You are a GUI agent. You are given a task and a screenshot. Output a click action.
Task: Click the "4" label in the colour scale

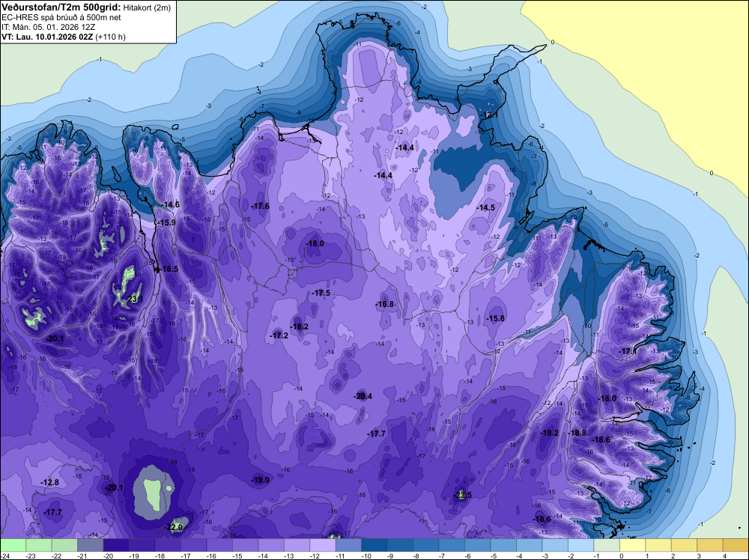(724, 556)
